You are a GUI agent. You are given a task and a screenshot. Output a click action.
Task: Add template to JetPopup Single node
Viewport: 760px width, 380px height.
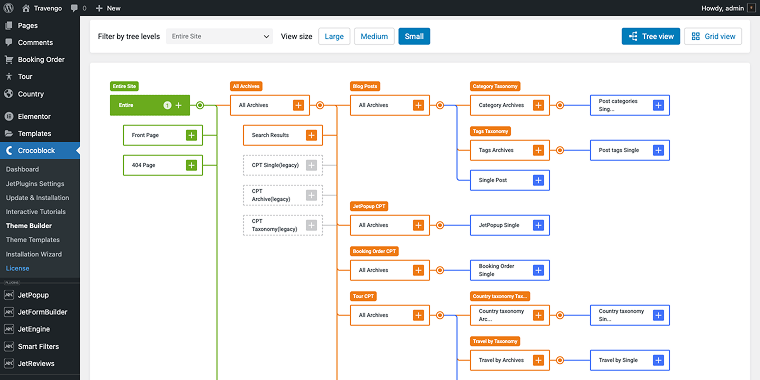538,225
